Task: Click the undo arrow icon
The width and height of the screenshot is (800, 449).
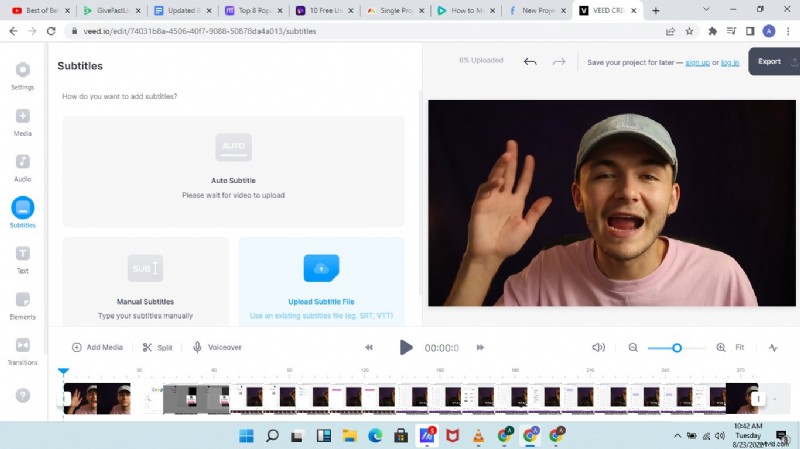Action: pyautogui.click(x=530, y=62)
